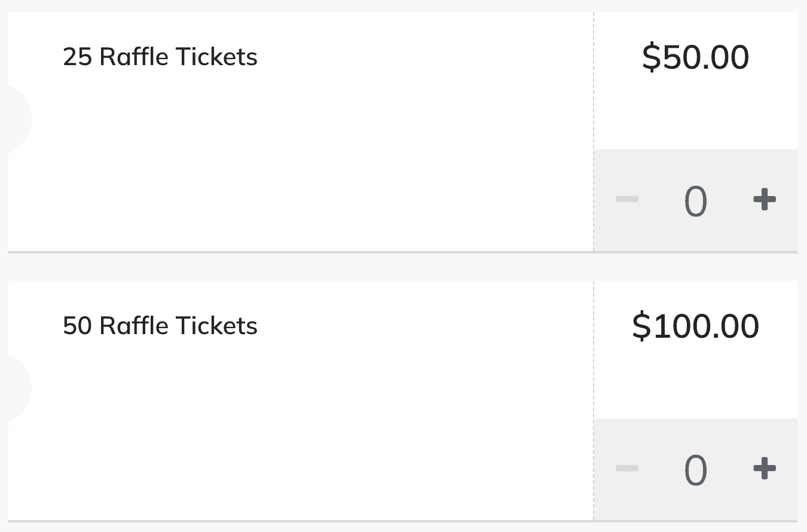Screen dimensions: 807x532
Task: Decrease quantity of 25 Raffle Tickets
Action: click(627, 200)
